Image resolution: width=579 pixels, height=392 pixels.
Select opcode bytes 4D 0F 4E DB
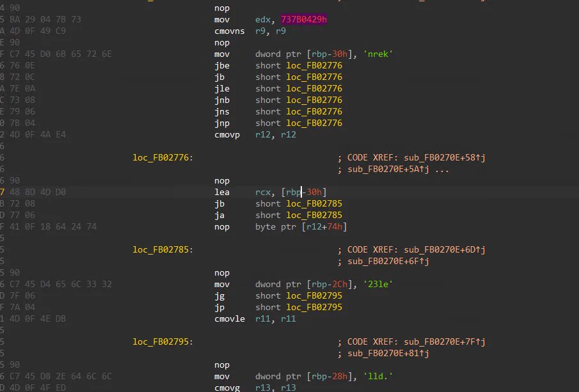point(38,319)
